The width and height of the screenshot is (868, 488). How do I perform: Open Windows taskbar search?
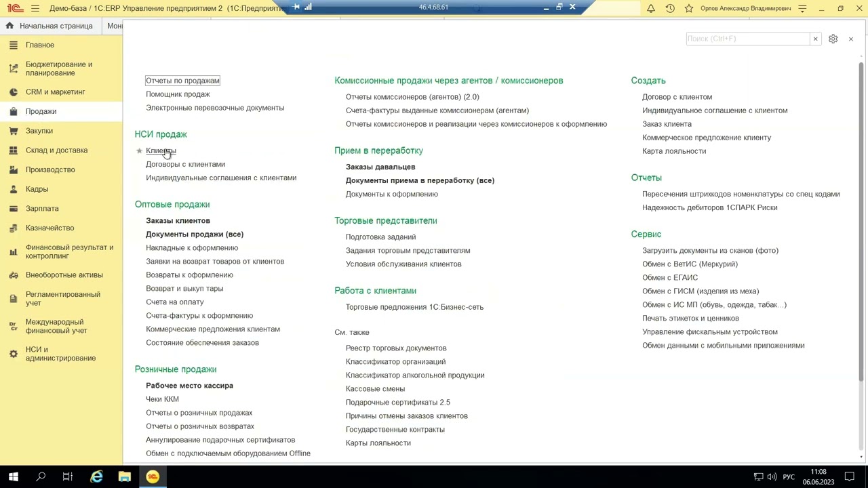pos(41,476)
